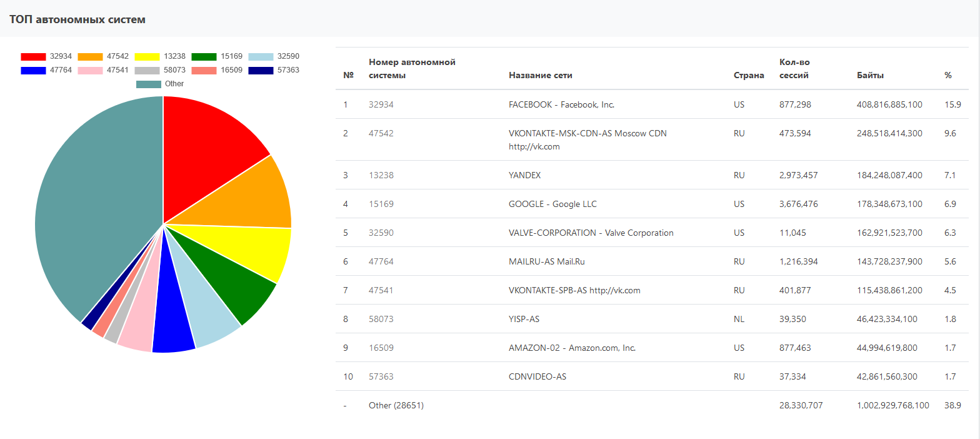Toggle the salmon 16509 legend swatch
The image size is (980, 439).
coord(204,71)
